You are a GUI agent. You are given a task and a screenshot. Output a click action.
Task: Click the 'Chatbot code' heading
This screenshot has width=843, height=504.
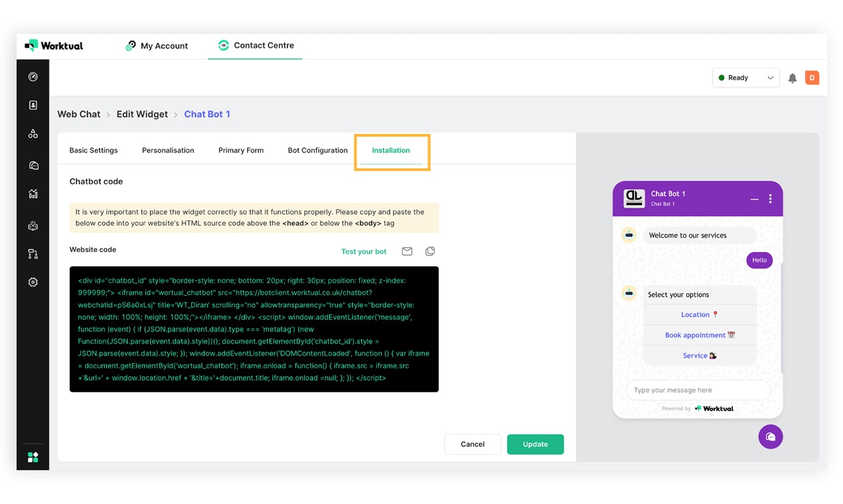[96, 182]
